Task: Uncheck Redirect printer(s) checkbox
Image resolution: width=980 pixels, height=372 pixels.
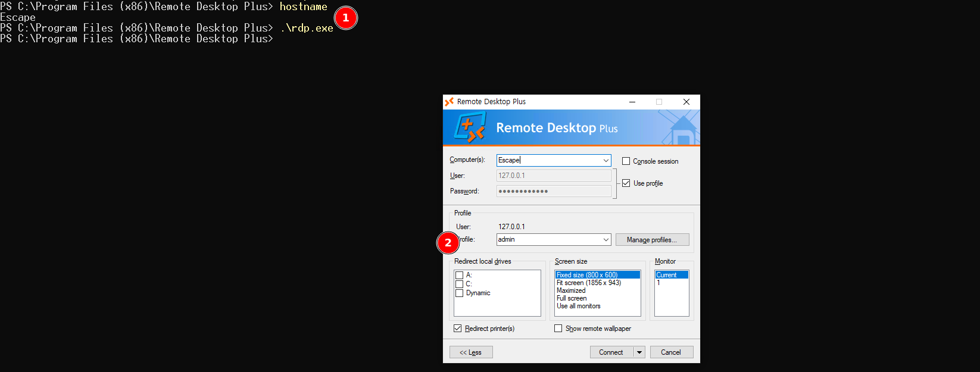Action: coord(457,329)
